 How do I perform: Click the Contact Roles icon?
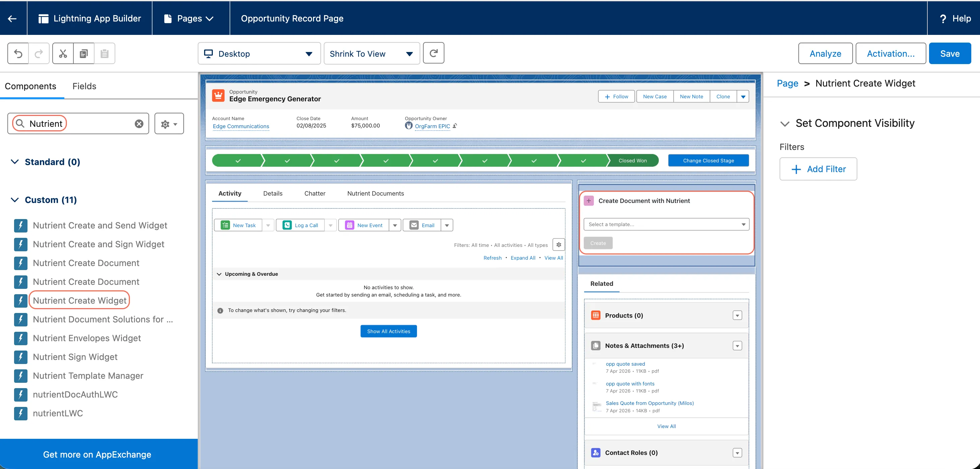tap(596, 453)
